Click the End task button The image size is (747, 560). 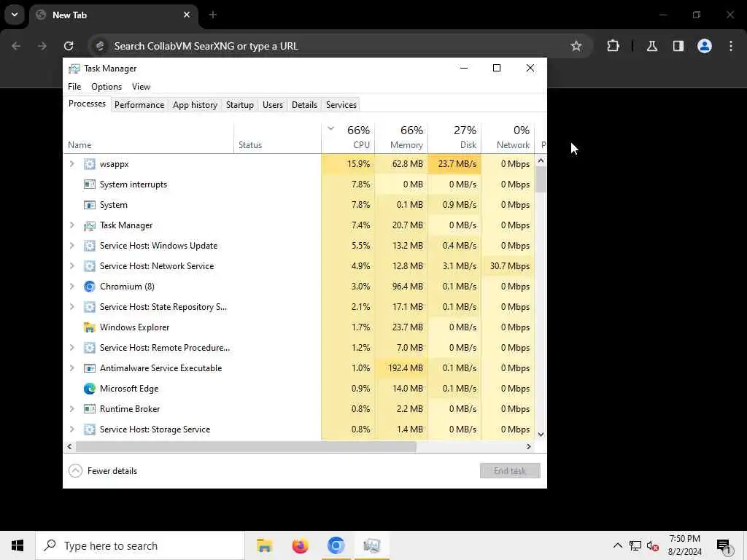pos(510,471)
